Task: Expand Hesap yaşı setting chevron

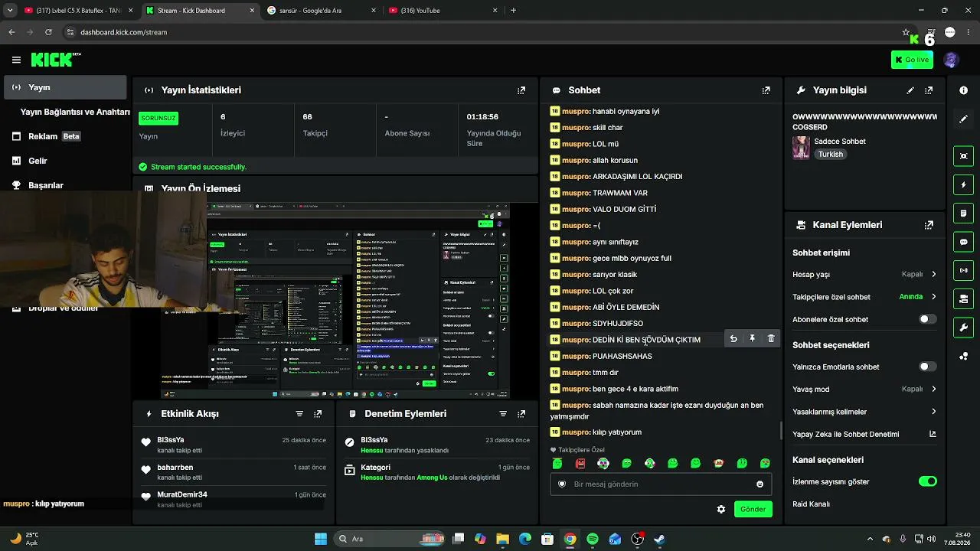Action: [933, 274]
